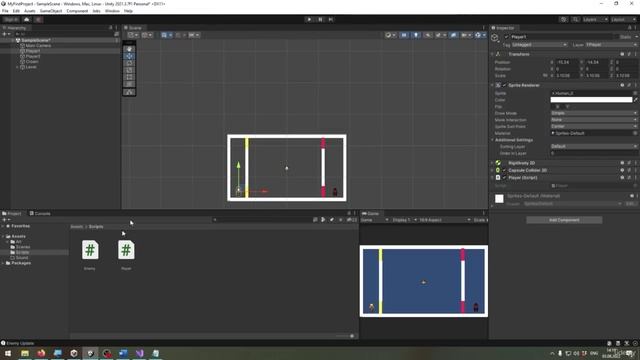Click the Sign in button
The height and width of the screenshot is (360, 640).
pyautogui.click(x=11, y=20)
